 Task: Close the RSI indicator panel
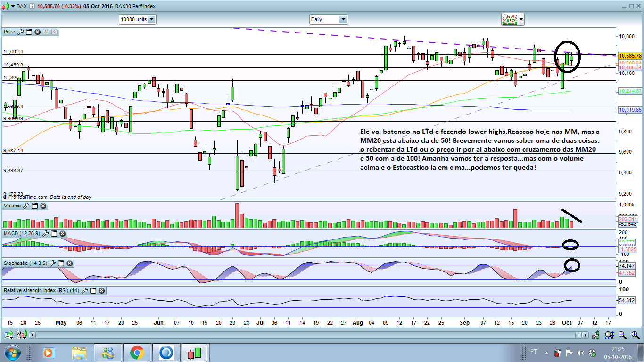click(x=101, y=291)
